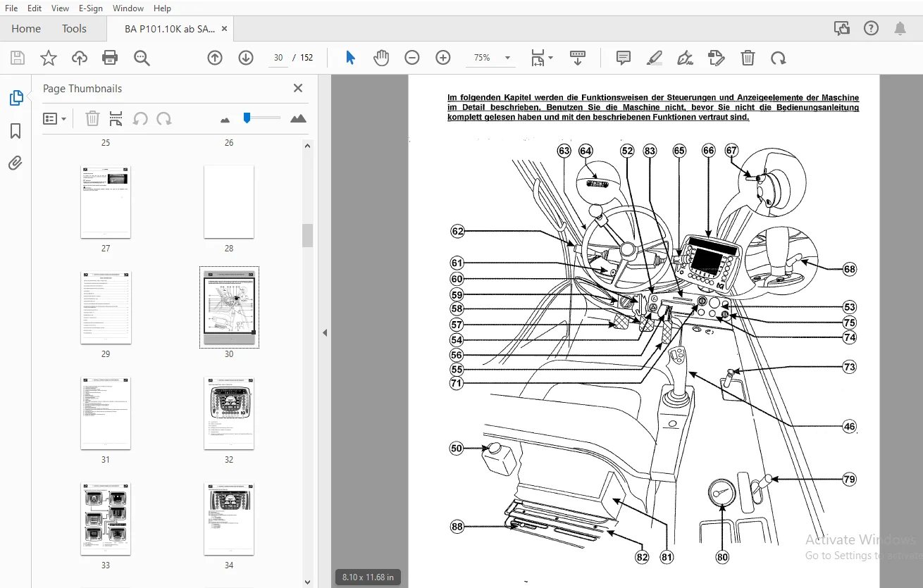The image size is (923, 588).
Task: Select page 28 blank thumbnail
Action: [x=229, y=201]
